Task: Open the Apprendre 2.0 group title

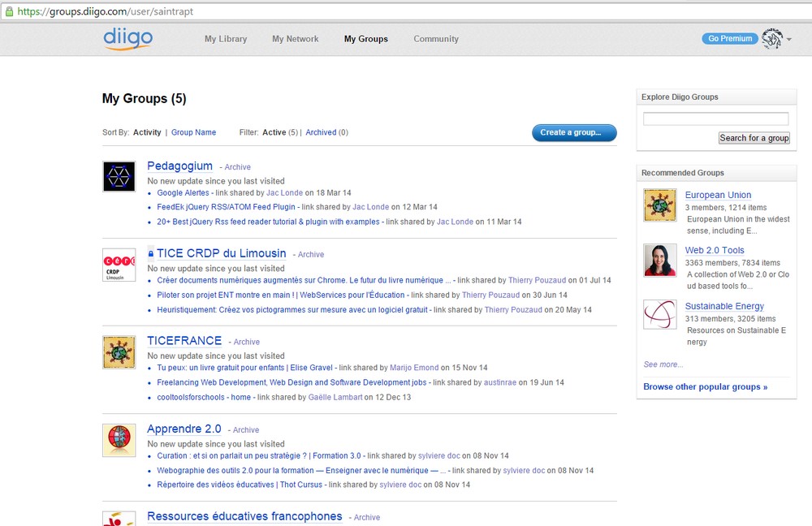Action: [x=184, y=429]
